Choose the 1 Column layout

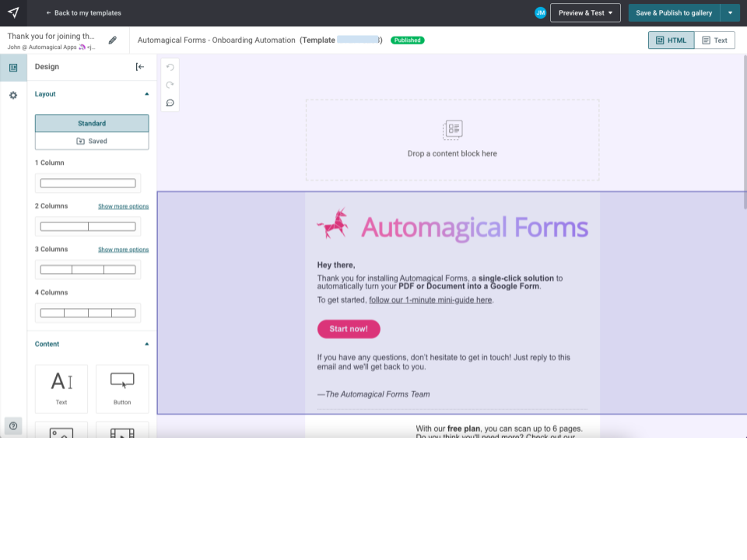(x=88, y=183)
